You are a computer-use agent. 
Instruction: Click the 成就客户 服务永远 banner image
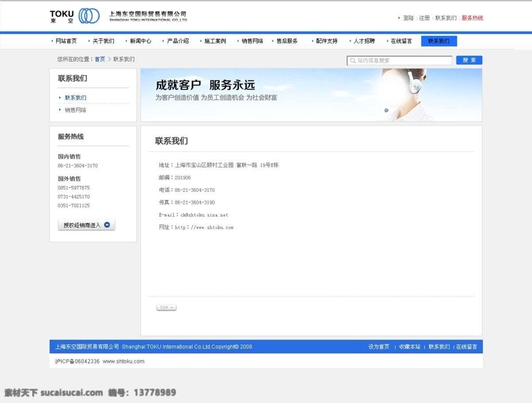(311, 95)
